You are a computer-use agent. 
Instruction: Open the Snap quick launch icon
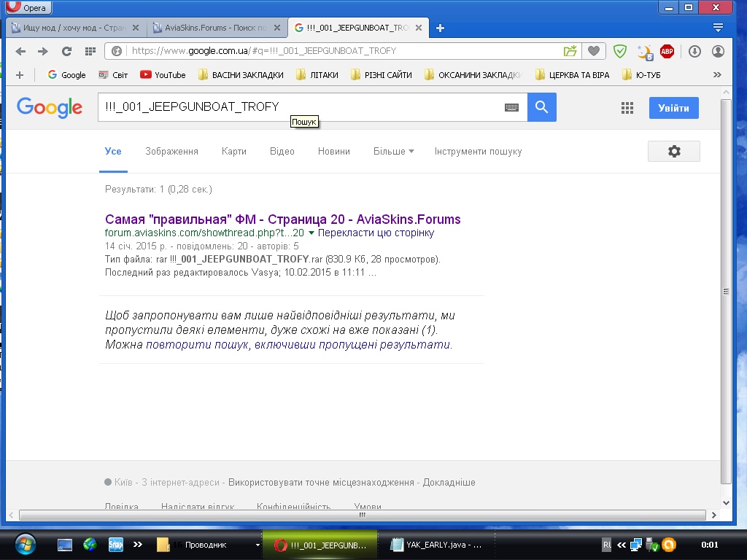(116, 545)
